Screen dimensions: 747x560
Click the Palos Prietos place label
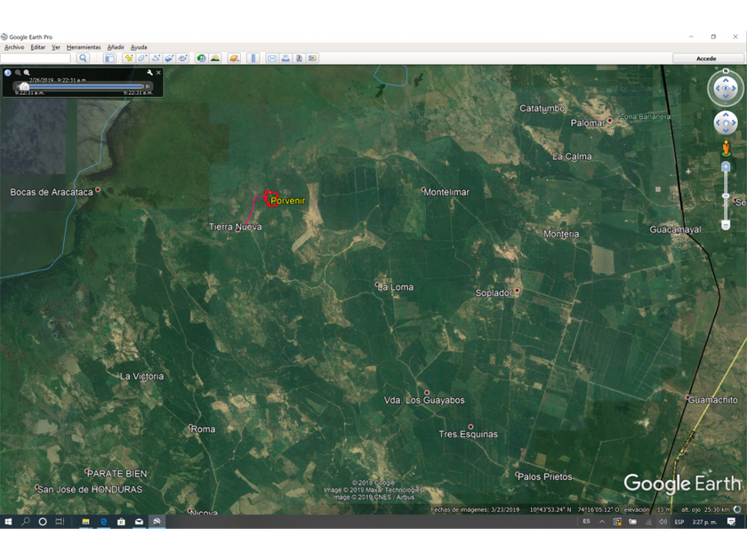(544, 476)
